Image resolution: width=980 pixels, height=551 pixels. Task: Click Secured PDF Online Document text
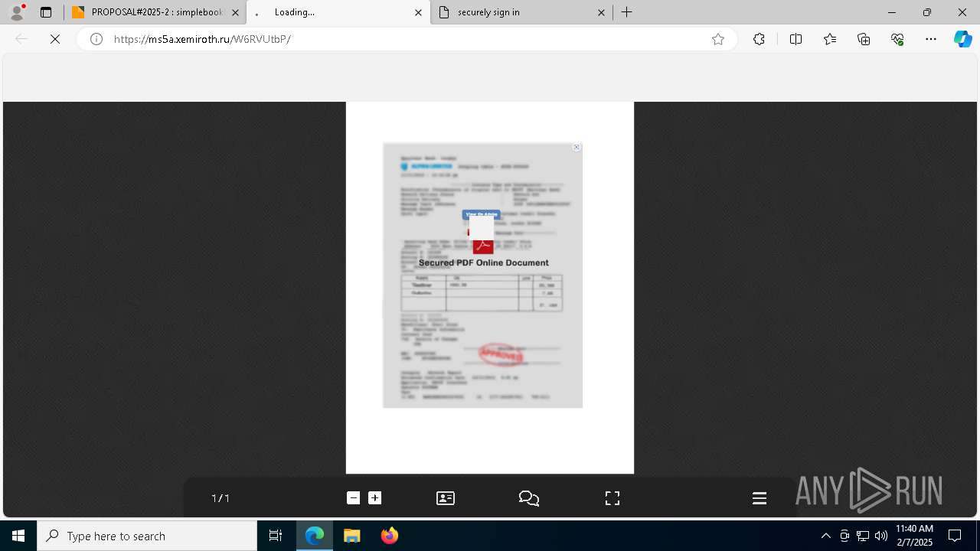(483, 262)
